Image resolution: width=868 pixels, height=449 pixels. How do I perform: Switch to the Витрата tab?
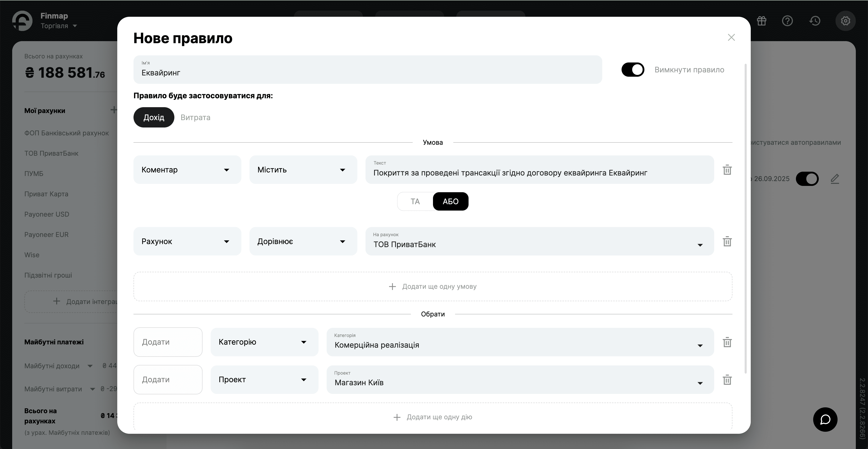tap(195, 117)
